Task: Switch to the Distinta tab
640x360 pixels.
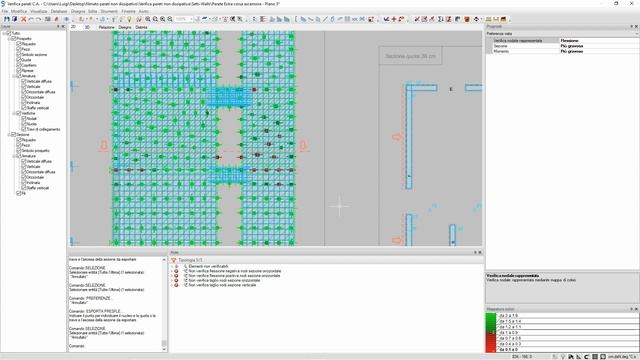Action: (x=141, y=27)
